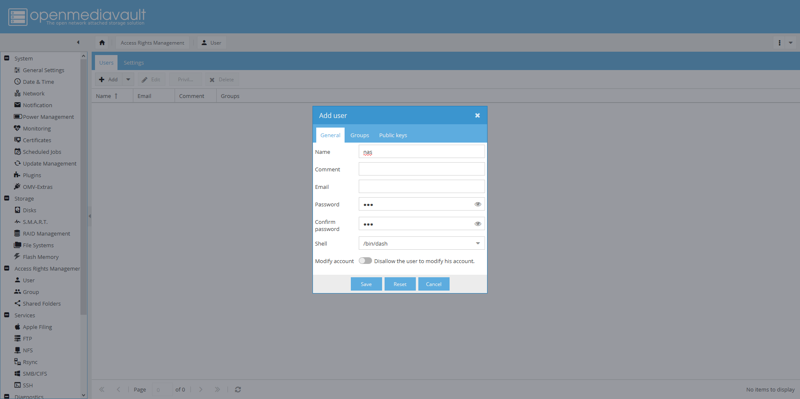
Task: Open Date & Time settings
Action: tap(34, 82)
